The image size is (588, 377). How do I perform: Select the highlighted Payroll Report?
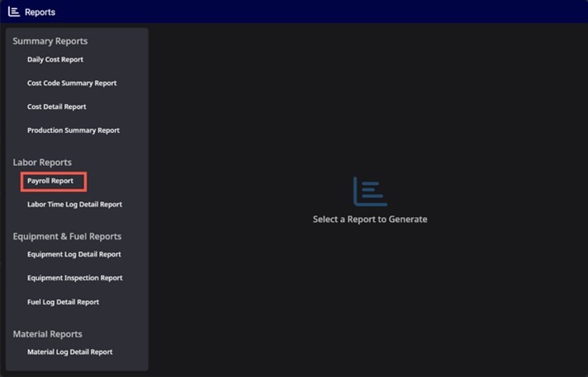coord(50,181)
